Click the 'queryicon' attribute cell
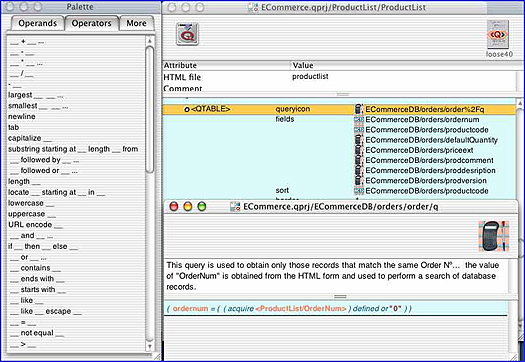The image size is (525, 362). click(293, 109)
